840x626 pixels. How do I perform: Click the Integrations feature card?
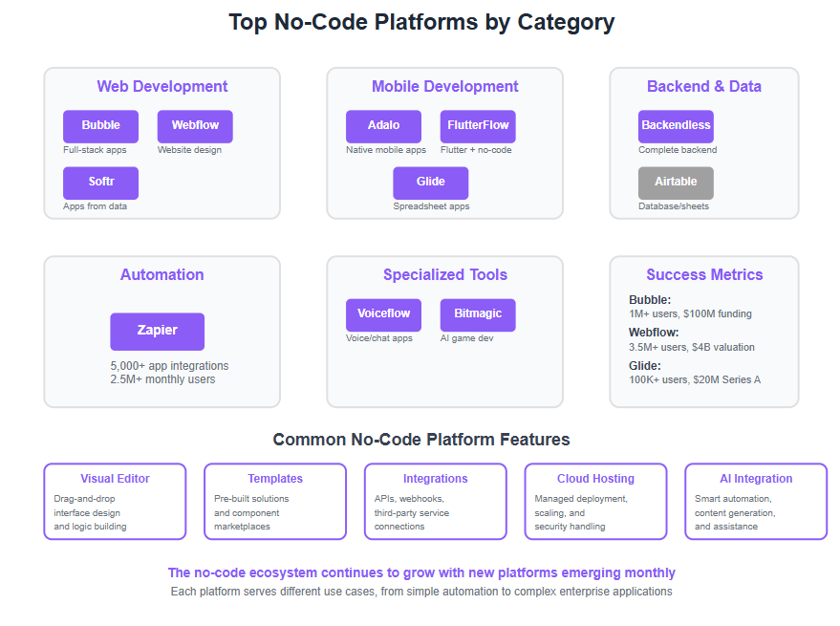436,502
